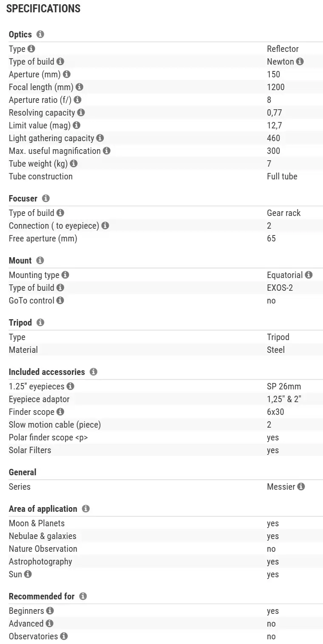Image resolution: width=323 pixels, height=644 pixels.
Task: Click info icon next to Limit value (mag)
Action: coord(76,125)
